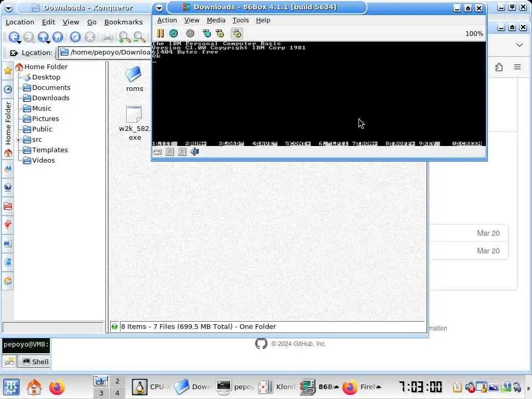This screenshot has width=532, height=399.
Task: Open the 86Box Media menu
Action: (216, 20)
